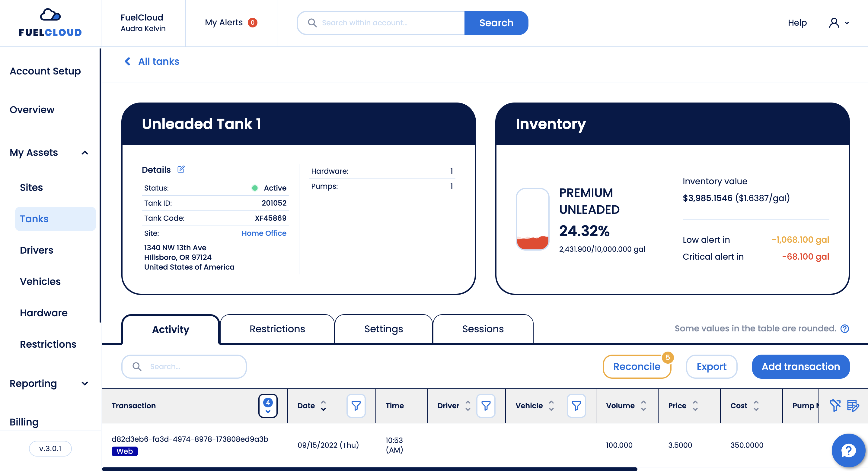
Task: Open the Vehicle column filter
Action: pyautogui.click(x=576, y=406)
